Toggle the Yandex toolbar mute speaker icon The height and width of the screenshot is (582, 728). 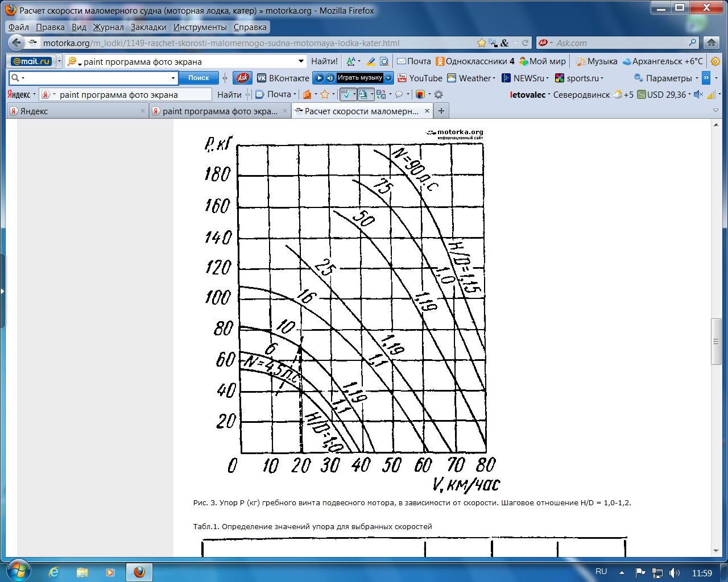point(698,94)
